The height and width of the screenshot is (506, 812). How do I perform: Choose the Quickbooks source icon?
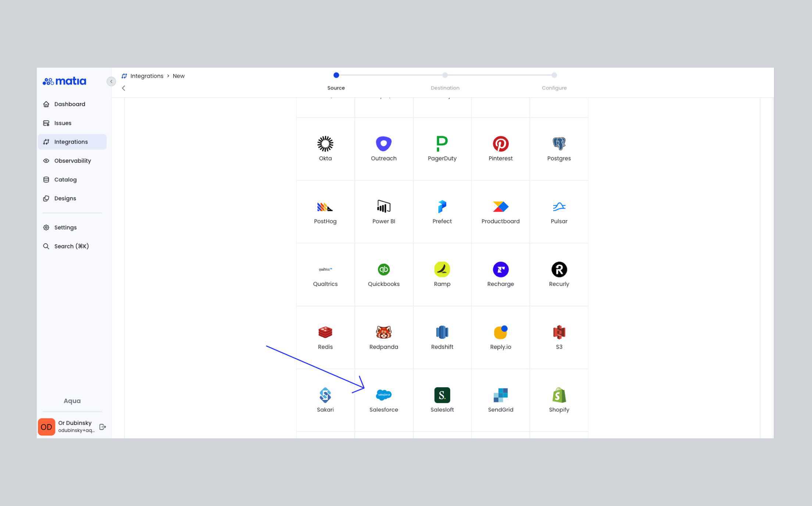[384, 274]
